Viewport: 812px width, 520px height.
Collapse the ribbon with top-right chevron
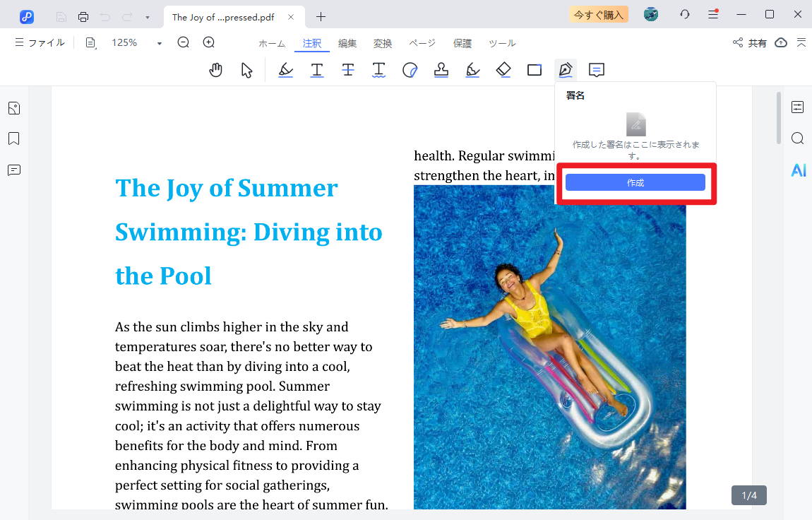click(x=801, y=43)
